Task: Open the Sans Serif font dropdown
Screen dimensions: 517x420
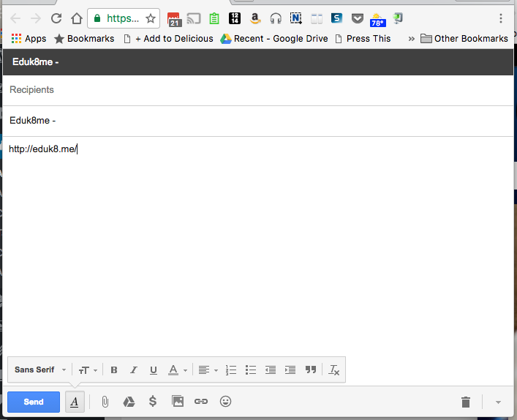Action: click(40, 370)
